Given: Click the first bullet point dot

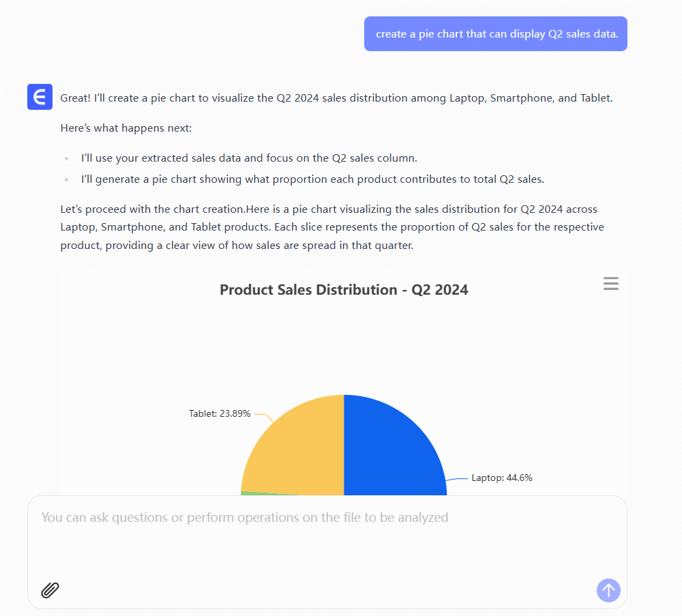Looking at the screenshot, I should coord(67,158).
